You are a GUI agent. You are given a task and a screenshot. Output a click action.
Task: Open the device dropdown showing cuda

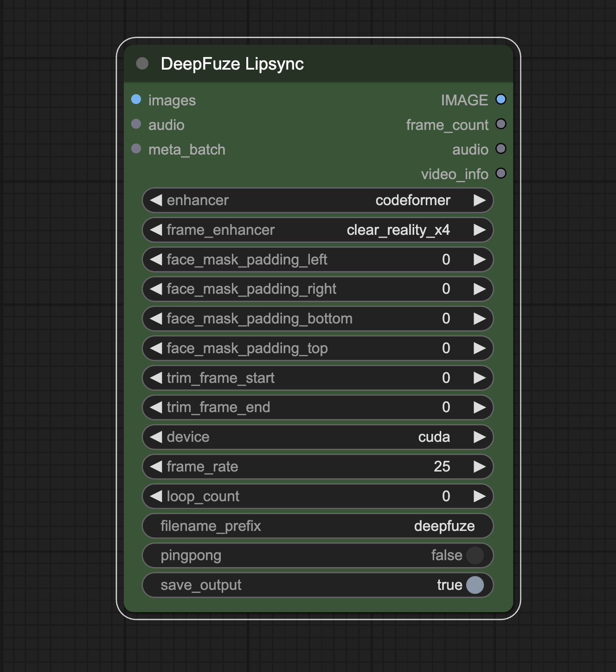tap(318, 437)
